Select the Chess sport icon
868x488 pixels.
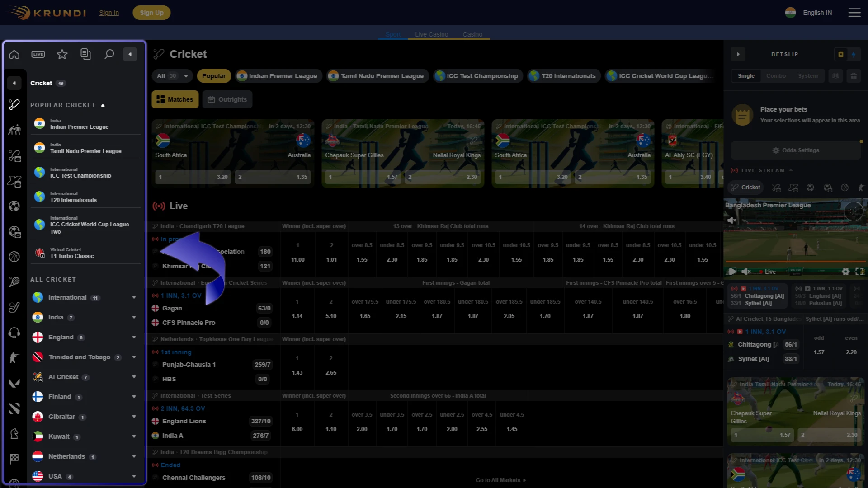[x=14, y=434]
